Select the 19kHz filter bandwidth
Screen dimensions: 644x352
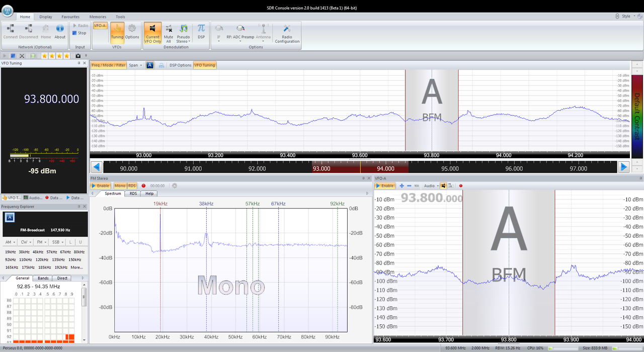pyautogui.click(x=10, y=252)
